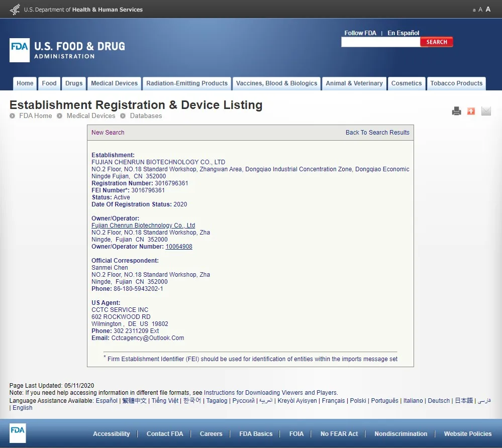Click FDA Home breadcrumb

pyautogui.click(x=36, y=116)
